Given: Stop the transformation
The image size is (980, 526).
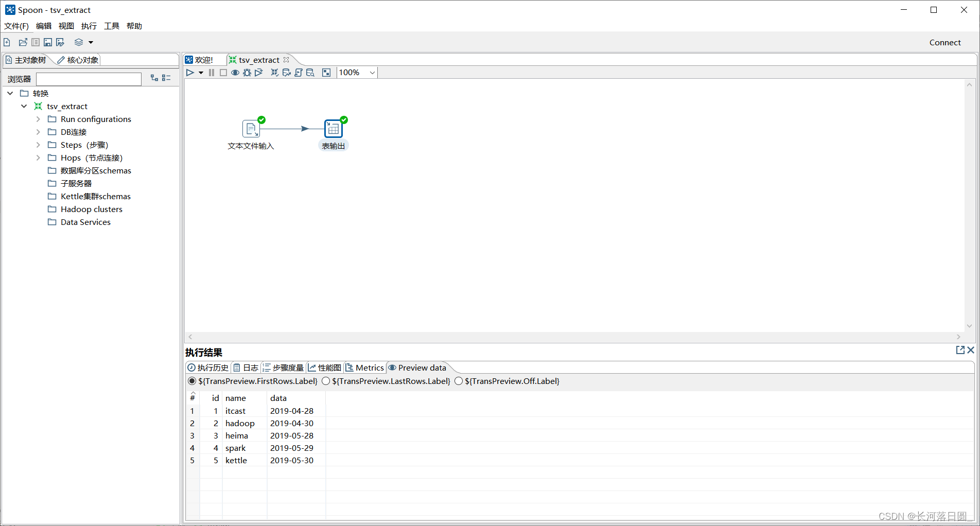Looking at the screenshot, I should [x=223, y=73].
